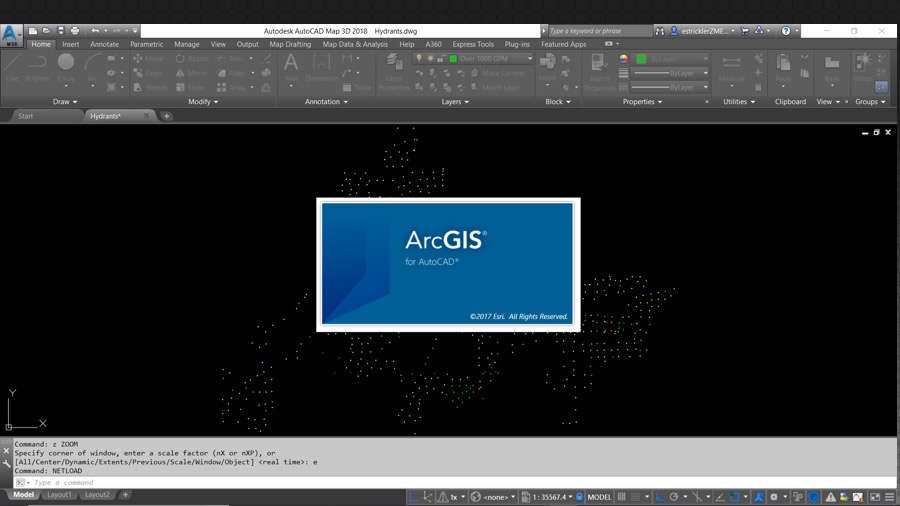900x506 pixels.
Task: Click the Mirror tool
Action: pyautogui.click(x=191, y=73)
